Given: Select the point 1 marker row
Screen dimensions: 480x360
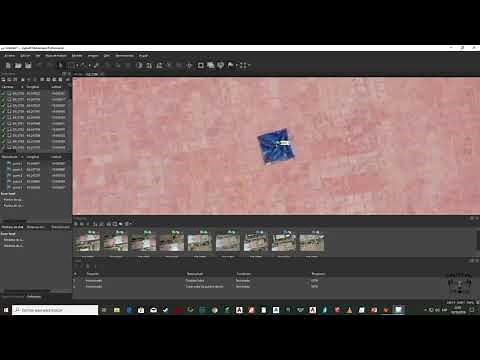Looking at the screenshot, I should 36,164.
